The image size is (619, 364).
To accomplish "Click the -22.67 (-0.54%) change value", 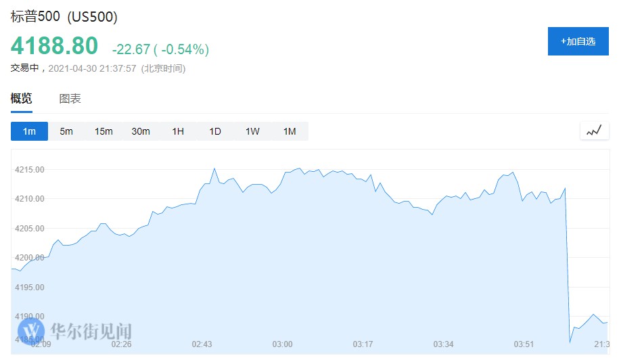I will [x=160, y=49].
